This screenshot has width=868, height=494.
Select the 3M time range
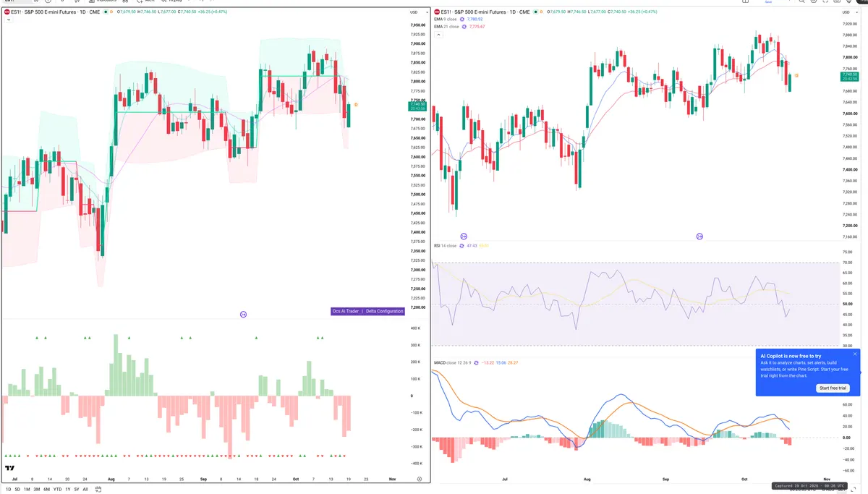(36, 489)
